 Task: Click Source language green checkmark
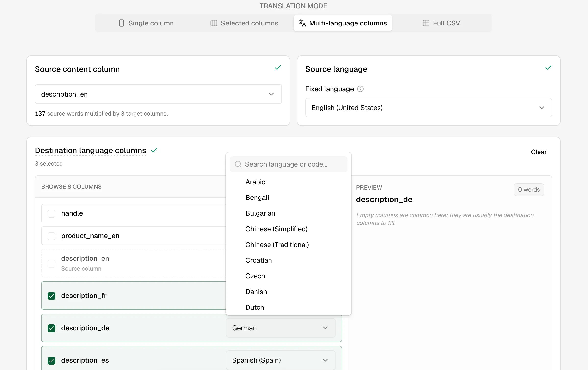(548, 68)
